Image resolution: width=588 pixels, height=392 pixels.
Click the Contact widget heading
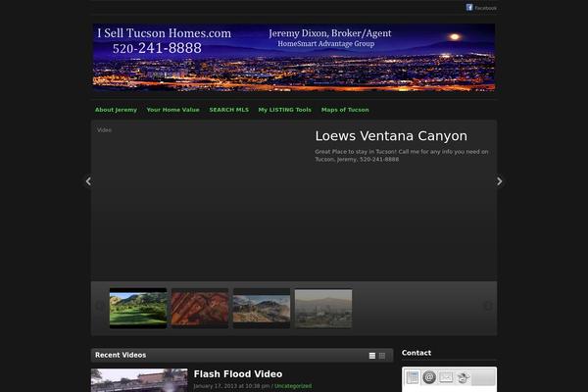point(416,353)
